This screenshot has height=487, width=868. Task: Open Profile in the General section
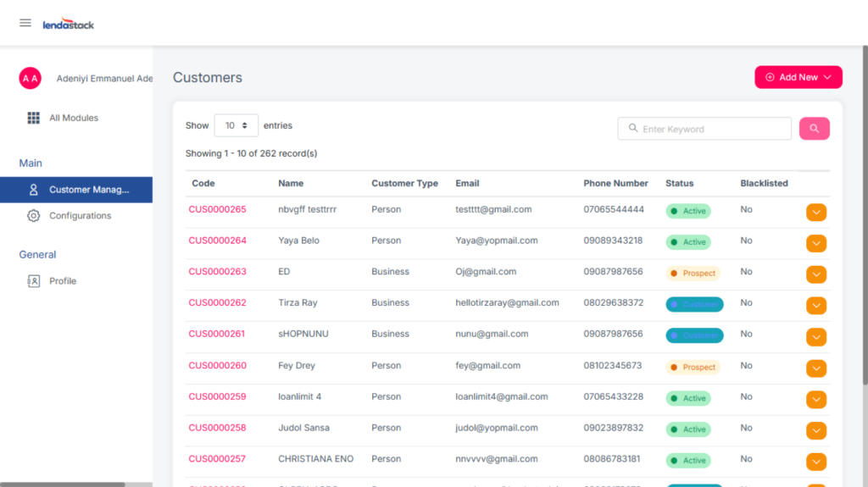[x=63, y=281]
